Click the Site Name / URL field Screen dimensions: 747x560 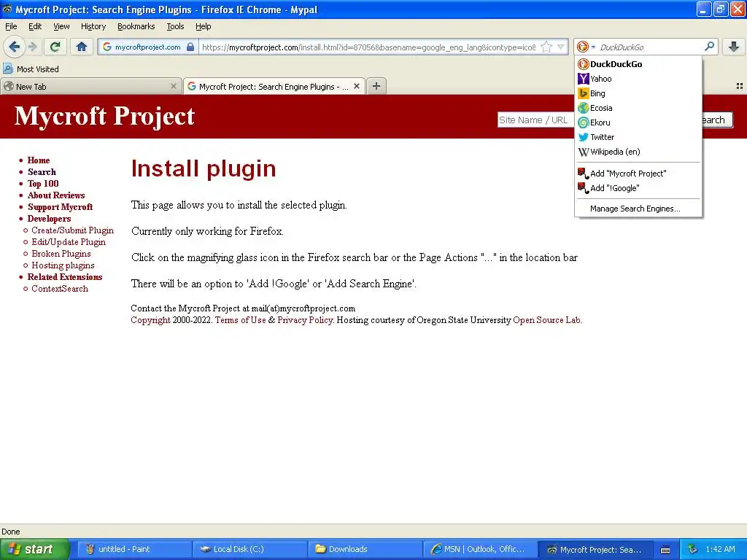pos(535,120)
